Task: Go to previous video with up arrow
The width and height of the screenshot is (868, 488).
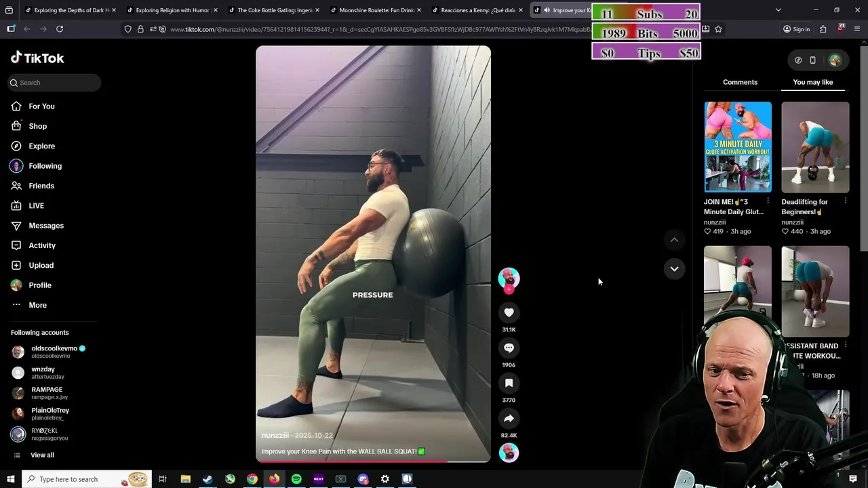Action: click(x=674, y=240)
